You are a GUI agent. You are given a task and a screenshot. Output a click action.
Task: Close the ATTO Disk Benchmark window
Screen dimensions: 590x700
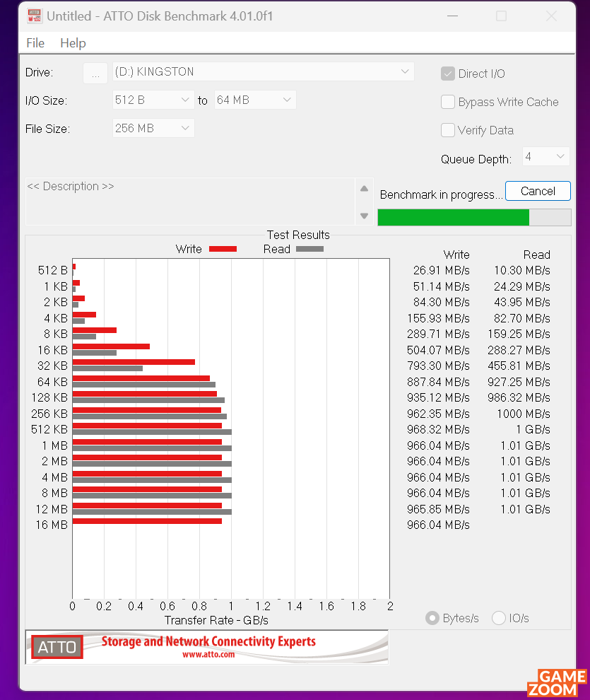551,16
